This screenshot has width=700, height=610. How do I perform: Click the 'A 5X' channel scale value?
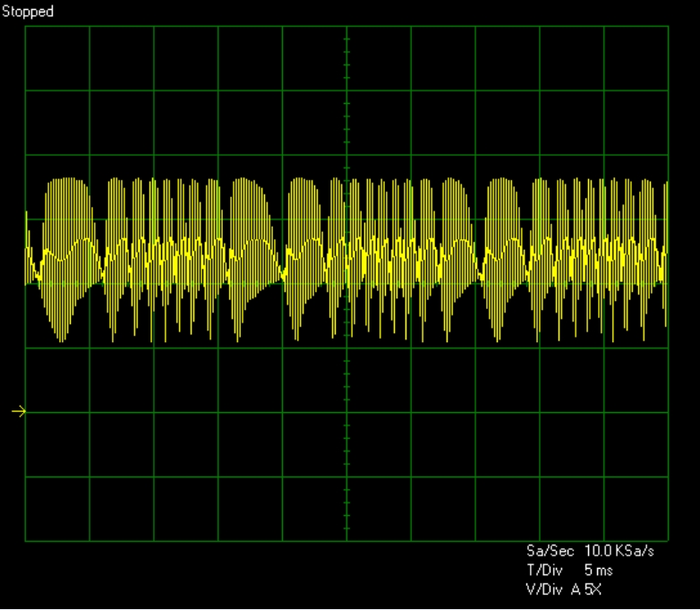(x=586, y=590)
